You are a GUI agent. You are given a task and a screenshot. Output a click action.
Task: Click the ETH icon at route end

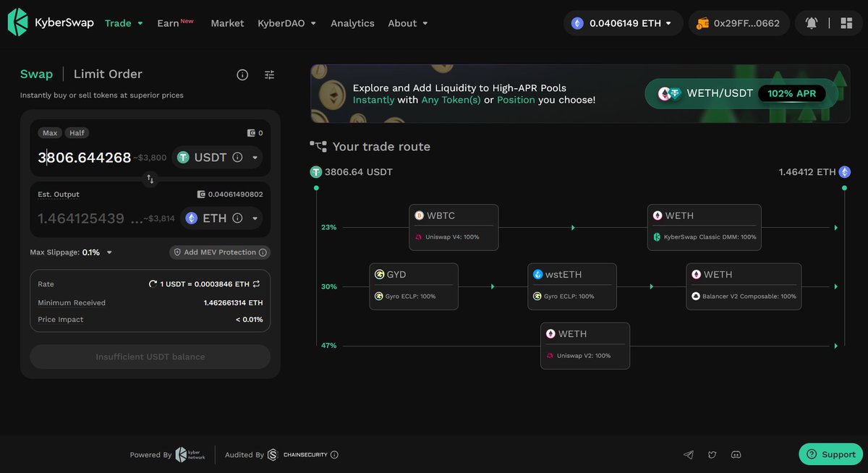[x=844, y=172]
